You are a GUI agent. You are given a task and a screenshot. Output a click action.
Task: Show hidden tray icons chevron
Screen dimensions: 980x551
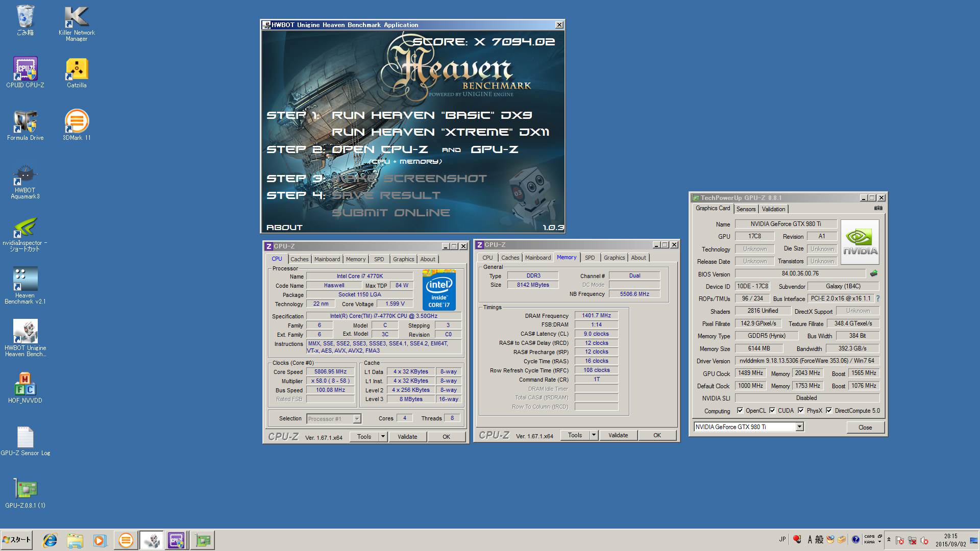tap(889, 539)
